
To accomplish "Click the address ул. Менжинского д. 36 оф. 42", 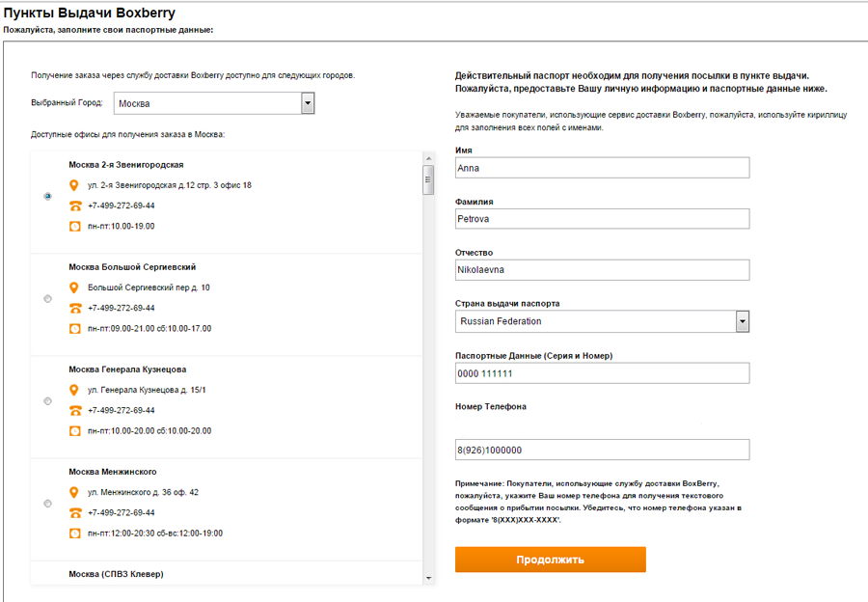I will [143, 492].
